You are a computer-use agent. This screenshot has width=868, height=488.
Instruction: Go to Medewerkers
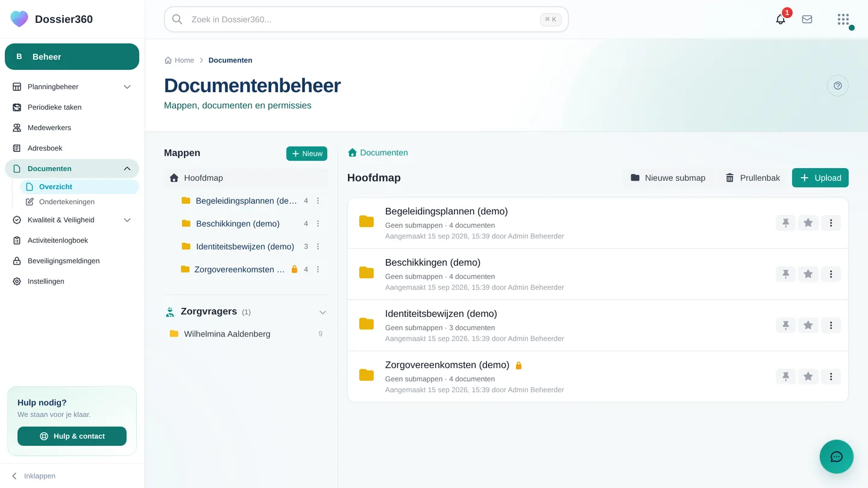72,128
